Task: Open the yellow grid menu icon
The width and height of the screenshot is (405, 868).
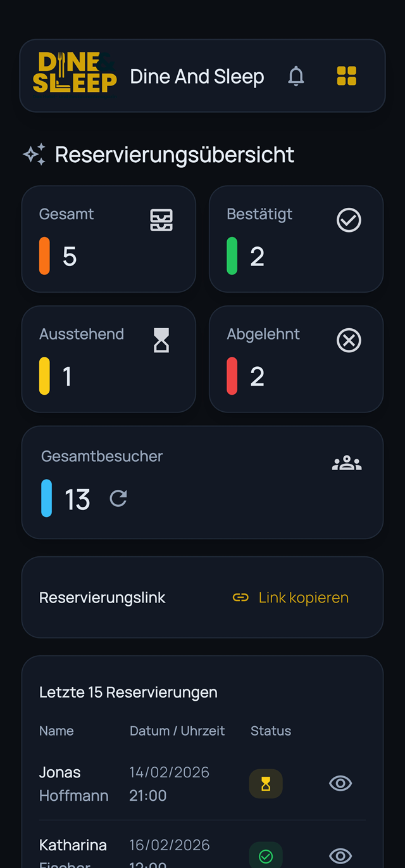Action: [347, 76]
